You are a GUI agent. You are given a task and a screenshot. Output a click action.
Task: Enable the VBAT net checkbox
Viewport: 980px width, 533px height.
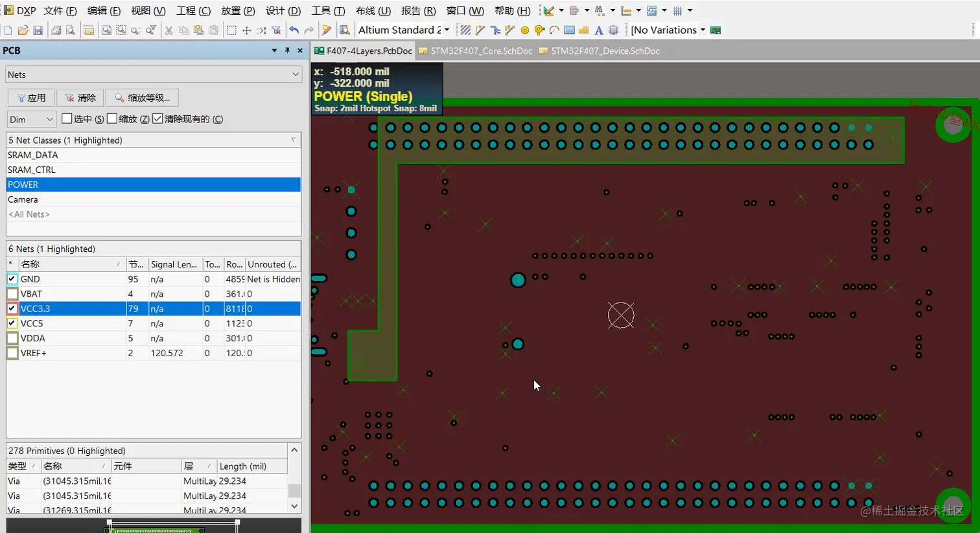coord(12,294)
